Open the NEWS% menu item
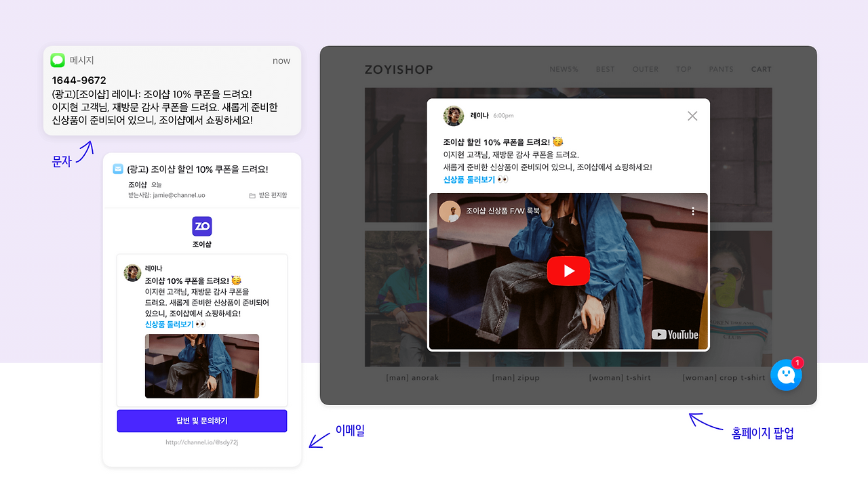Image resolution: width=868 pixels, height=502 pixels. pyautogui.click(x=564, y=69)
